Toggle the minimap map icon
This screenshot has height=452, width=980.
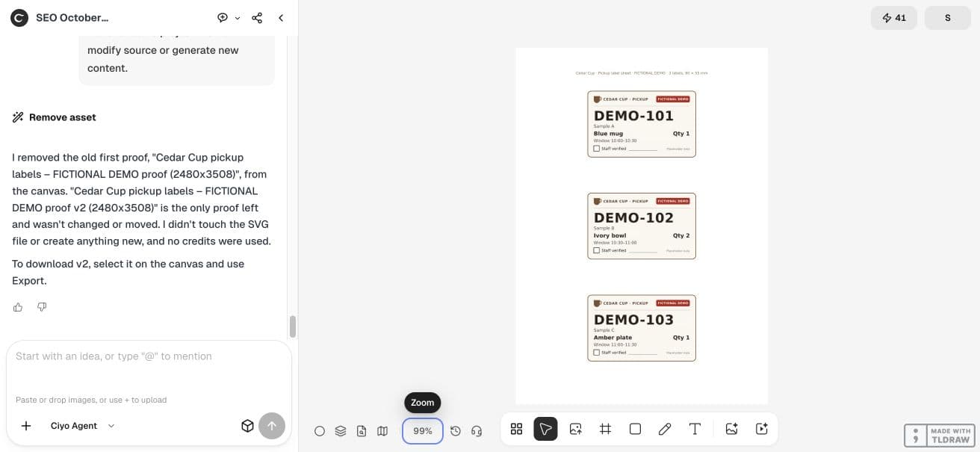382,431
